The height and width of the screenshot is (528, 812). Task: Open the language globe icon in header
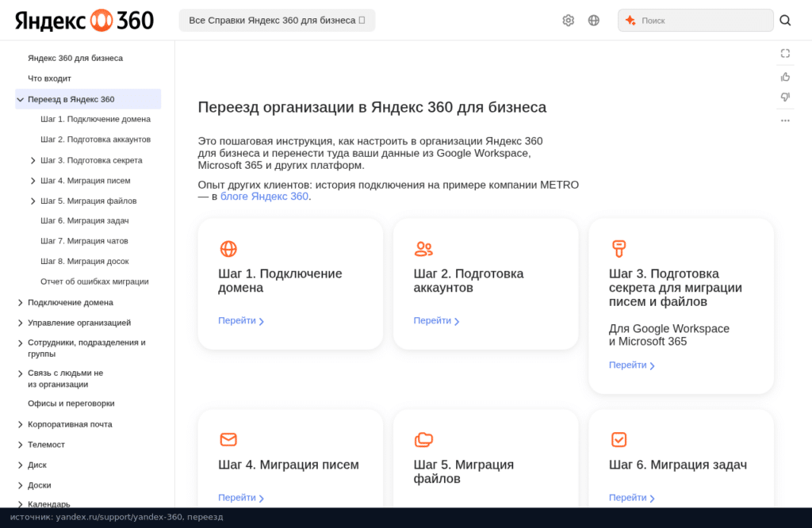pos(593,20)
